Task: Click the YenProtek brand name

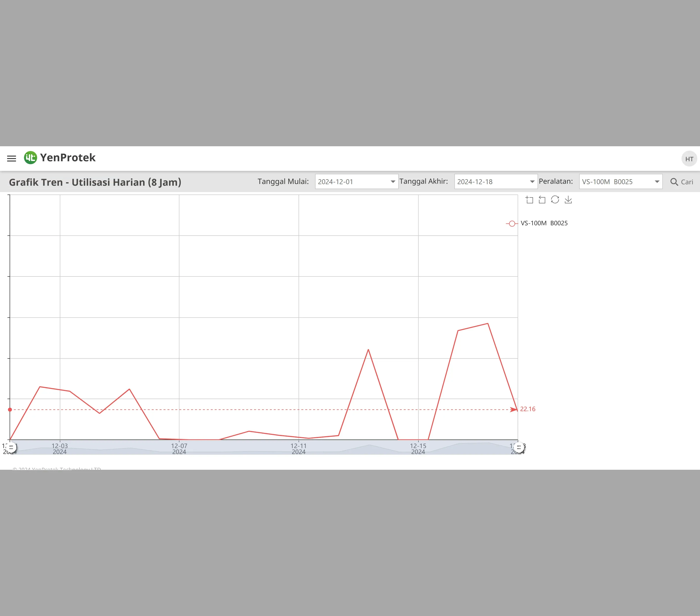Action: tap(68, 158)
